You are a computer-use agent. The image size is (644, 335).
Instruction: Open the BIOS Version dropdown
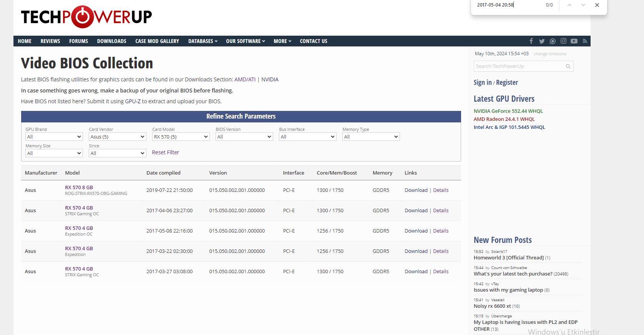244,137
